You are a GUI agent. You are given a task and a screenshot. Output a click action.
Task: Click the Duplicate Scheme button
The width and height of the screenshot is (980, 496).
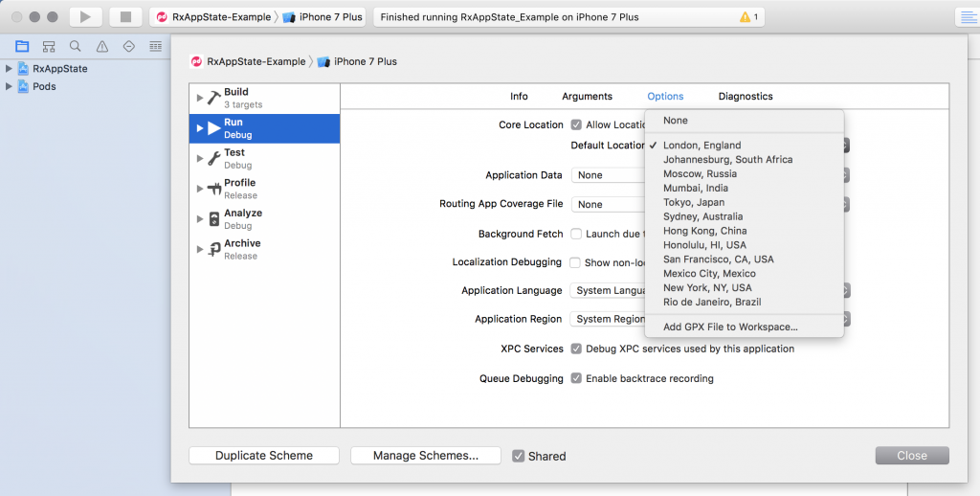coord(264,456)
